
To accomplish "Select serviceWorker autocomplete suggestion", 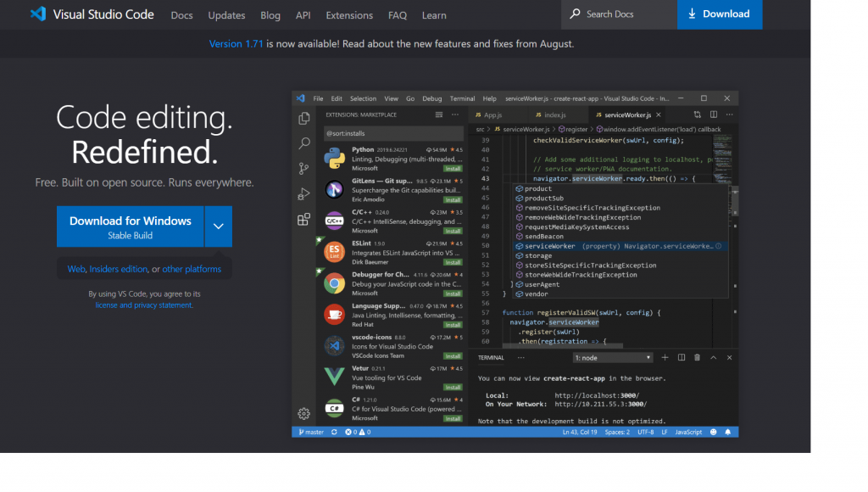I will point(620,246).
